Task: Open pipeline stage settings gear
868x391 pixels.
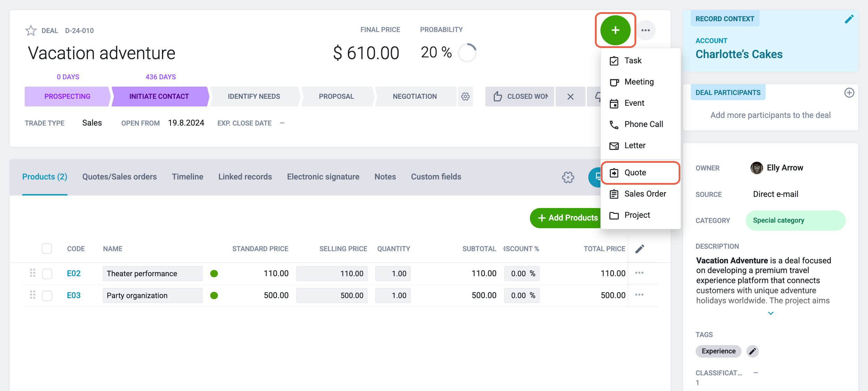Action: tap(465, 96)
